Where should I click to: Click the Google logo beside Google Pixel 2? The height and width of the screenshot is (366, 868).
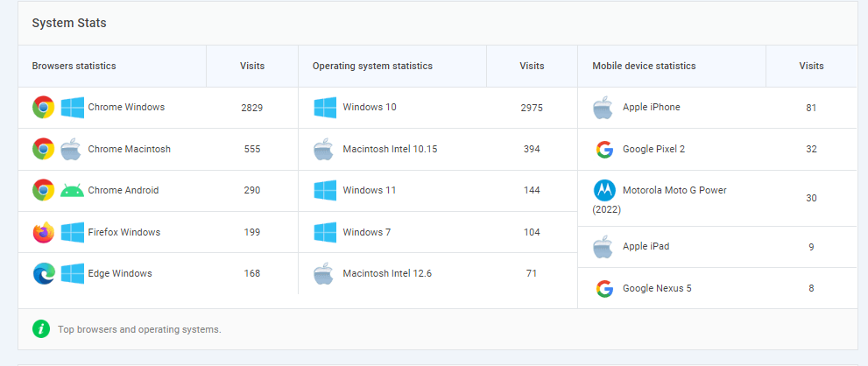pyautogui.click(x=604, y=149)
